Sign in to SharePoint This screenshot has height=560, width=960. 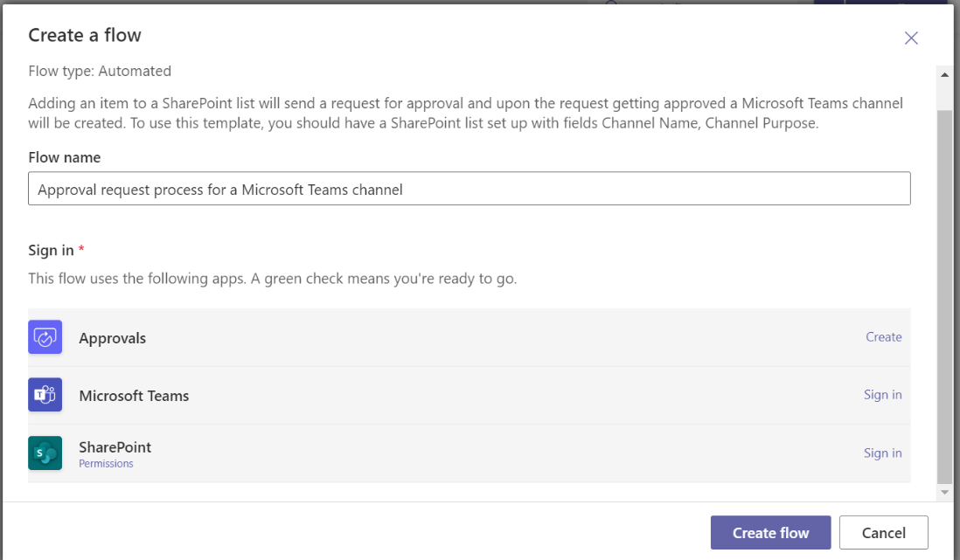point(882,453)
